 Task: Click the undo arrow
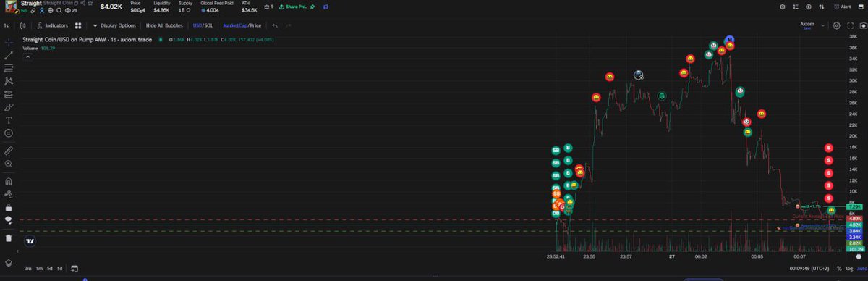coord(275,25)
